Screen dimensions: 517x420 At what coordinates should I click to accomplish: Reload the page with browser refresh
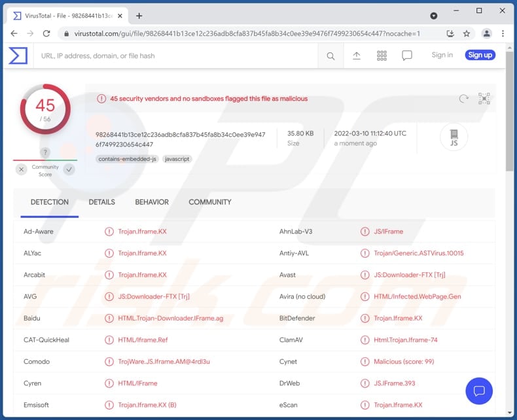46,33
